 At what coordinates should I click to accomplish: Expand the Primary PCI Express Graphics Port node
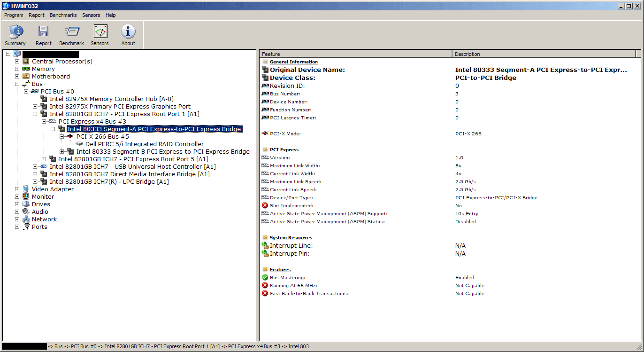[35, 106]
